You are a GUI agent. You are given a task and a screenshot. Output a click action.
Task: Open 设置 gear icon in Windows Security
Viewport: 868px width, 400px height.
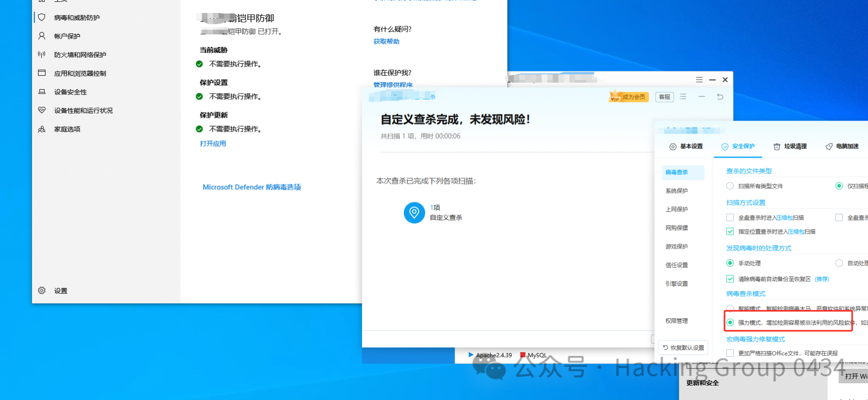(42, 290)
